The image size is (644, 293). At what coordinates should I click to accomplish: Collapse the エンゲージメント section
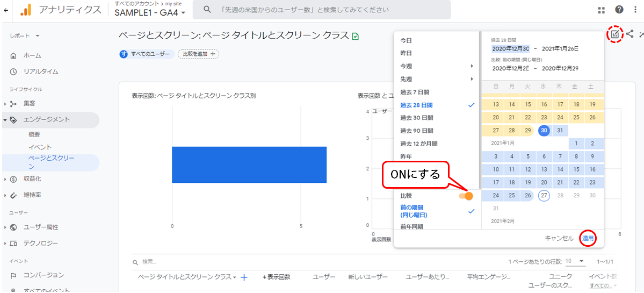5,120
